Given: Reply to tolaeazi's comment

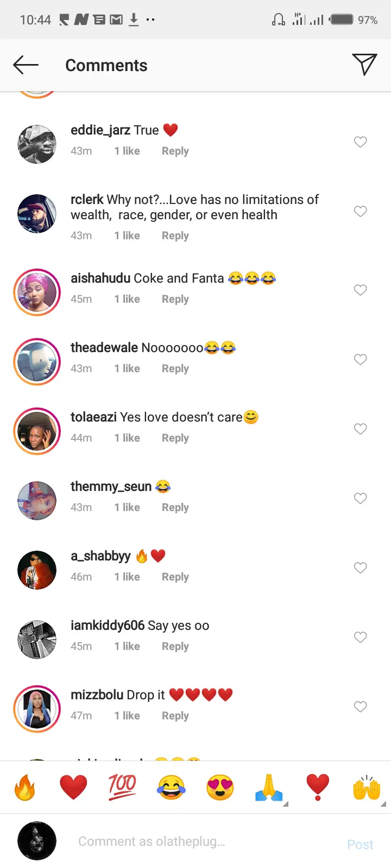Looking at the screenshot, I should pyautogui.click(x=175, y=438).
